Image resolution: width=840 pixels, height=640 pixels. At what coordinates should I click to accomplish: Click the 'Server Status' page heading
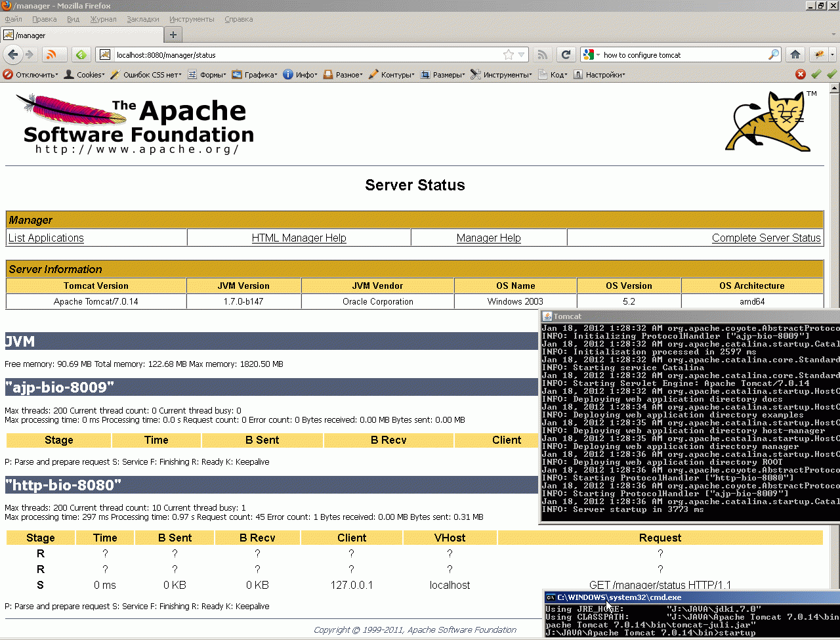[415, 185]
